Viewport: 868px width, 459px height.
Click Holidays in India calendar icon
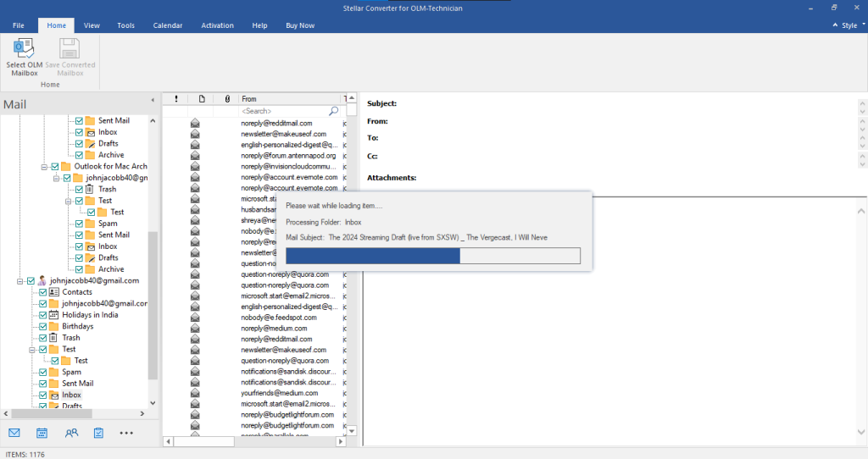pos(53,315)
